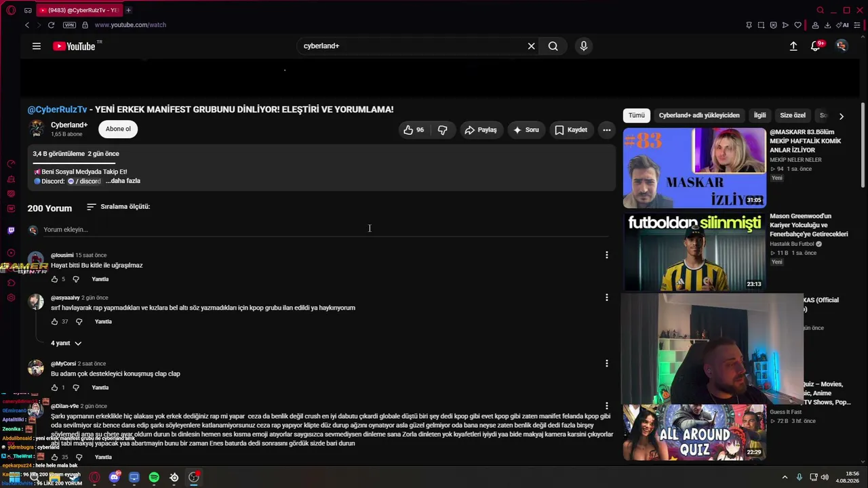Save the video with Kaydet
Screen dimensions: 868x488
(x=571, y=129)
